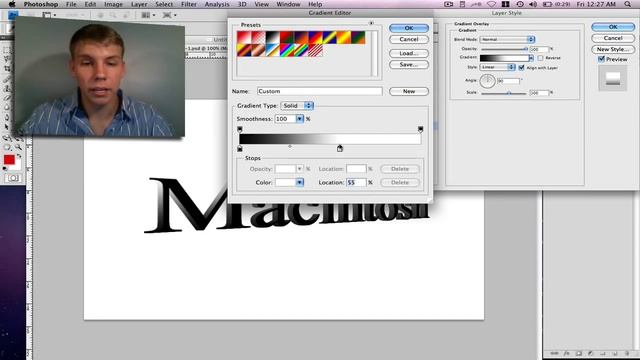Viewport: 640px width, 360px height.
Task: Click OK in Gradient Editor
Action: (409, 28)
